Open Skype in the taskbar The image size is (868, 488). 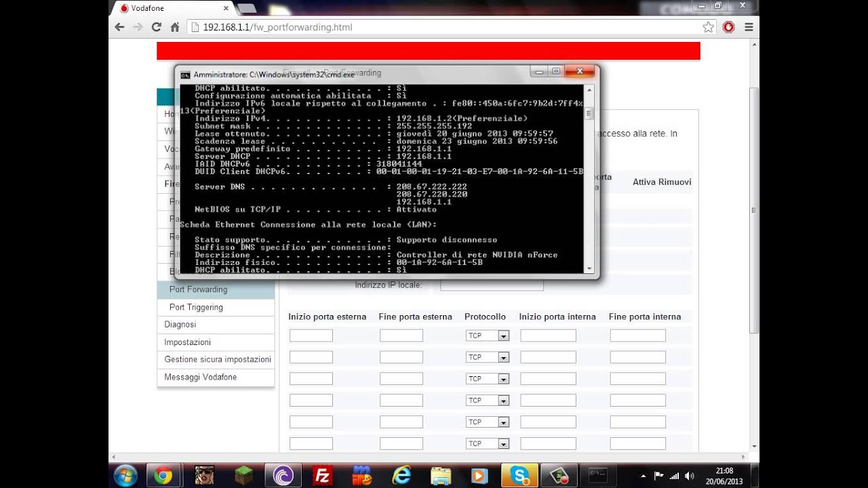[x=520, y=476]
